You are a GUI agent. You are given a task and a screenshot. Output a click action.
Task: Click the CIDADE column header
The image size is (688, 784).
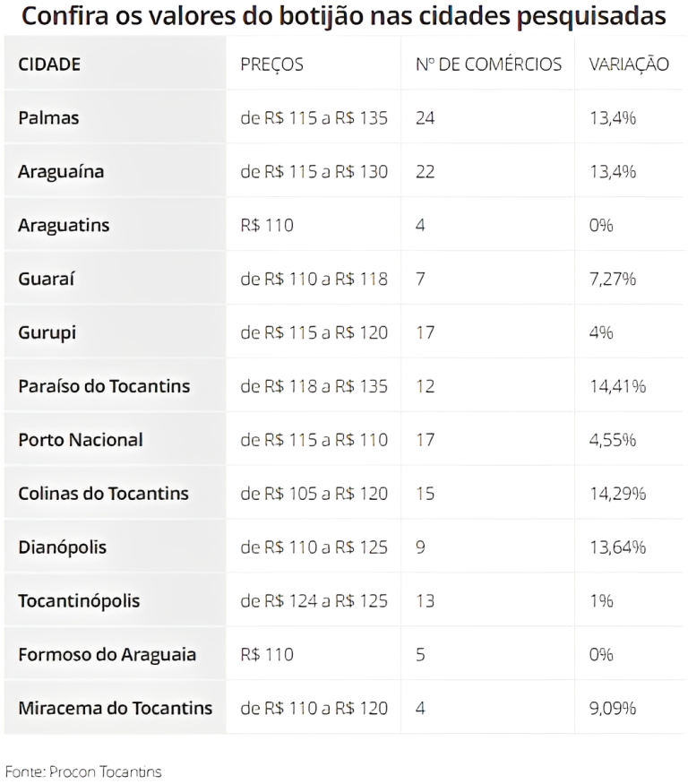[x=49, y=64]
